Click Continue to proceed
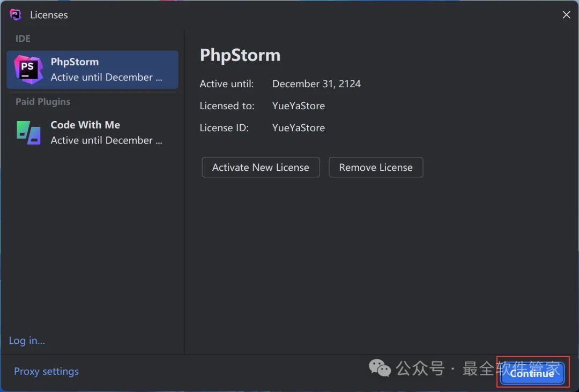 click(x=532, y=373)
